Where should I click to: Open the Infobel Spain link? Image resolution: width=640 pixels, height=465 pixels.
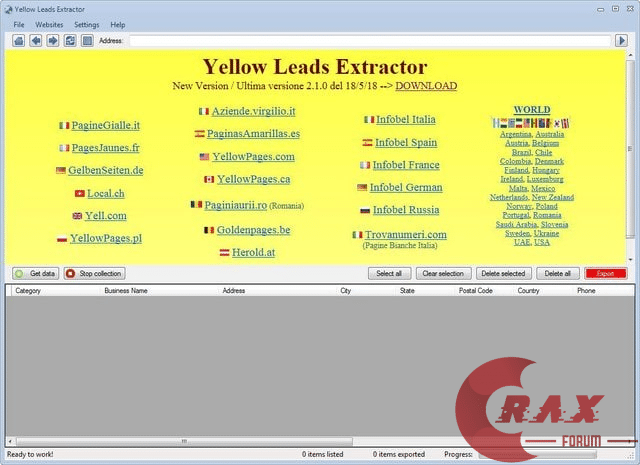pos(406,142)
